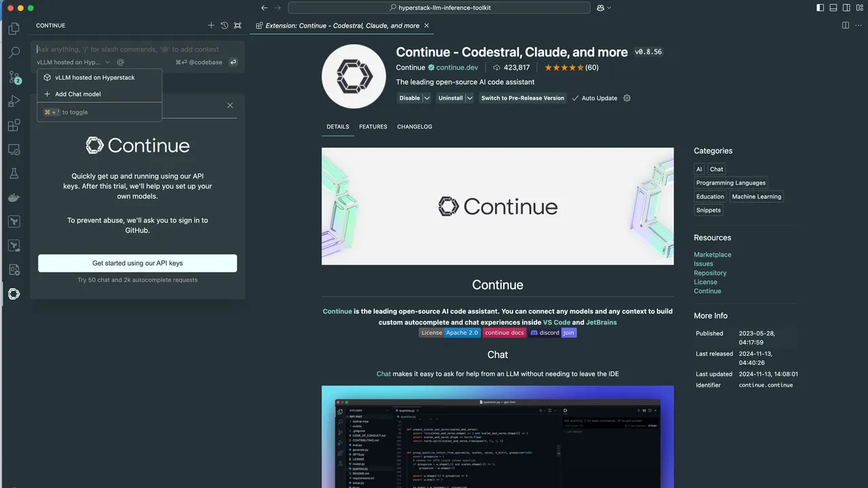The image size is (868, 488).
Task: Select the Chat category tag
Action: 717,169
